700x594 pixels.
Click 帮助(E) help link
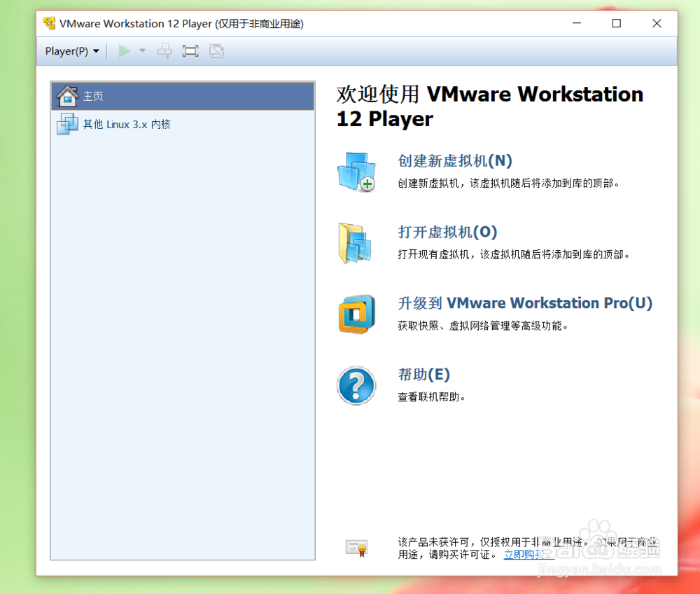pos(423,375)
